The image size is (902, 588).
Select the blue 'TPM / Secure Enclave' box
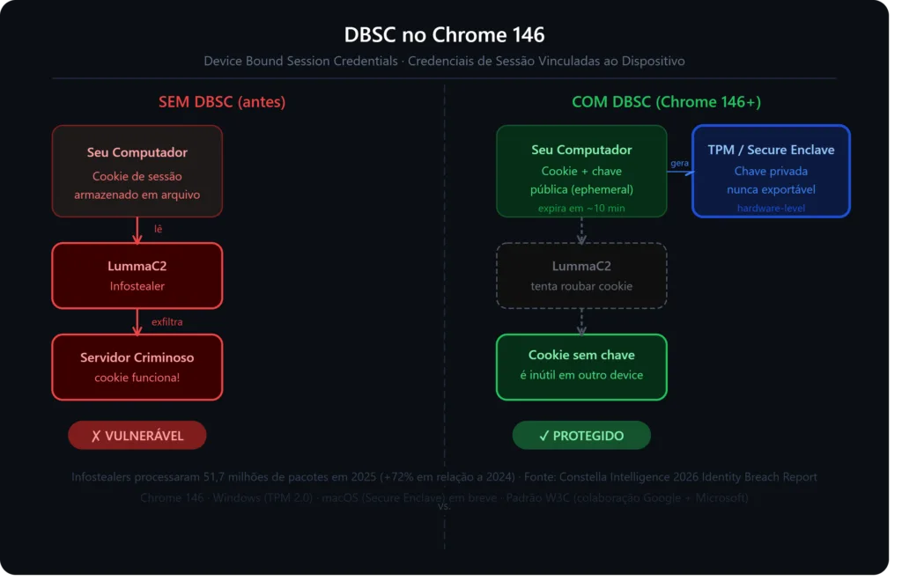coord(771,172)
